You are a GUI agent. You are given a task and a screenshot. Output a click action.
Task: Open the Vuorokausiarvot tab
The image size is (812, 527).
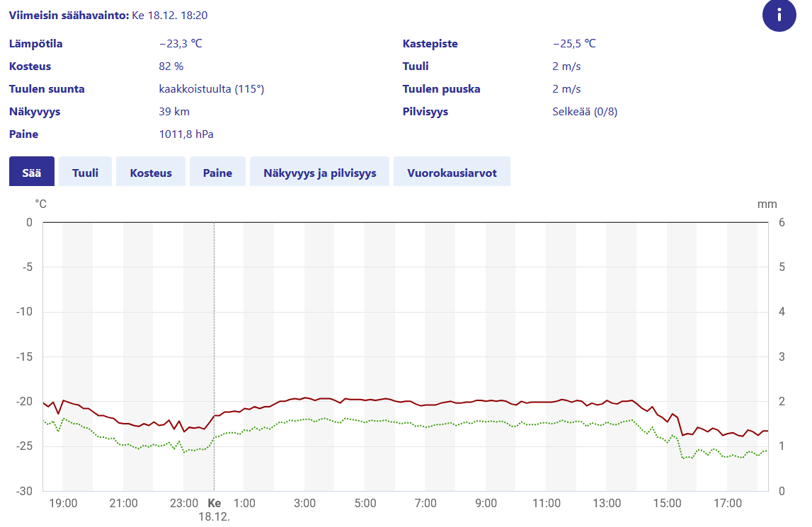tap(452, 173)
